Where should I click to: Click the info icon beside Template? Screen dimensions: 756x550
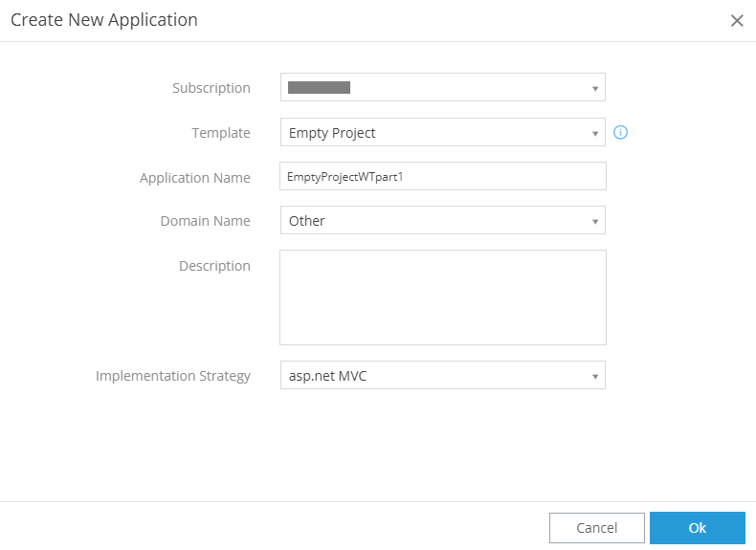point(620,133)
